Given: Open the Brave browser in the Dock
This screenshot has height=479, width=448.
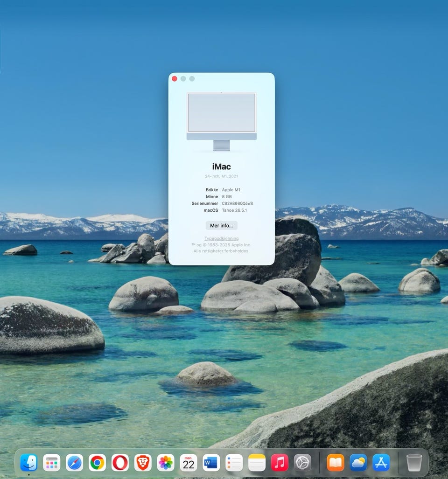Looking at the screenshot, I should (x=143, y=463).
